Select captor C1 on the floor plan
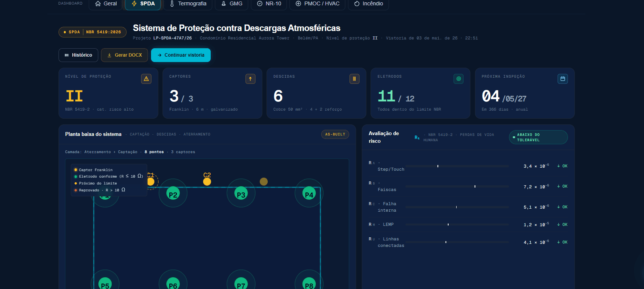 point(151,181)
